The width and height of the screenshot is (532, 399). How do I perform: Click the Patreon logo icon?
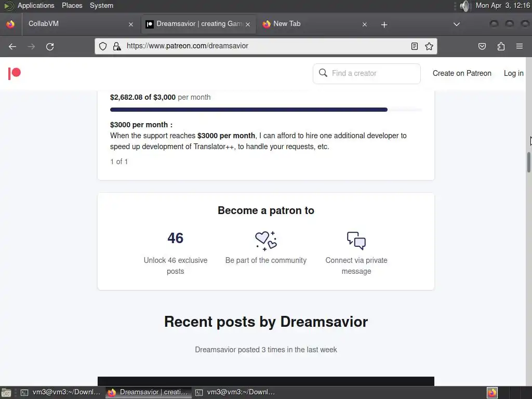[x=15, y=73]
